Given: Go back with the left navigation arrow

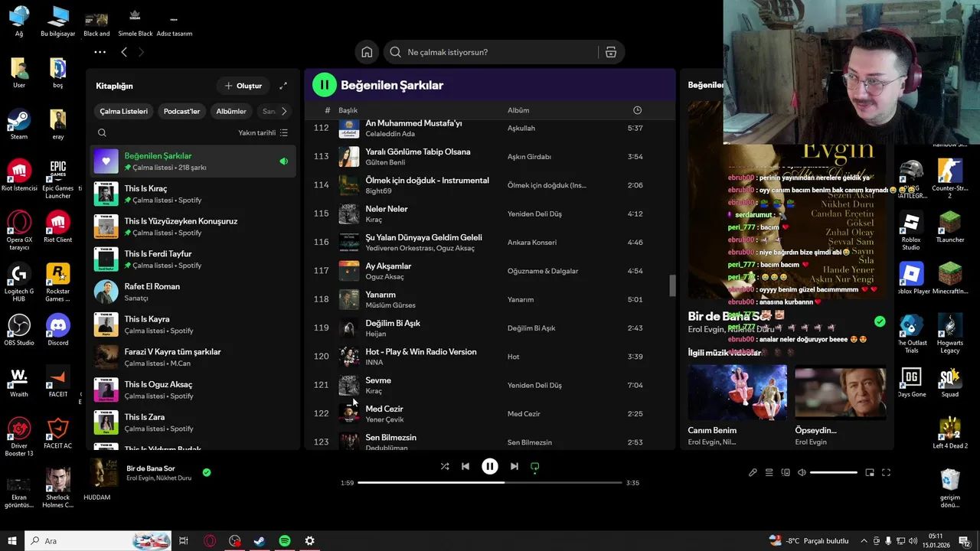Looking at the screenshot, I should tap(124, 52).
